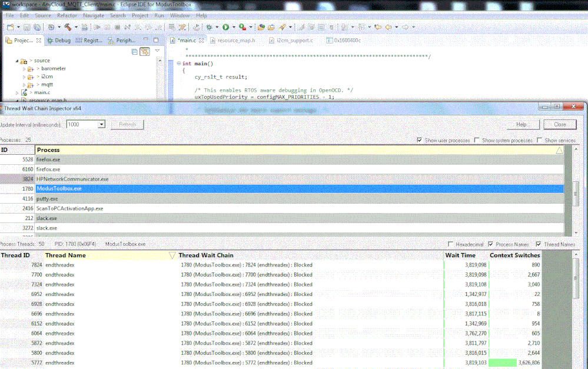Open the File menu
The height and width of the screenshot is (369, 588).
(10, 15)
